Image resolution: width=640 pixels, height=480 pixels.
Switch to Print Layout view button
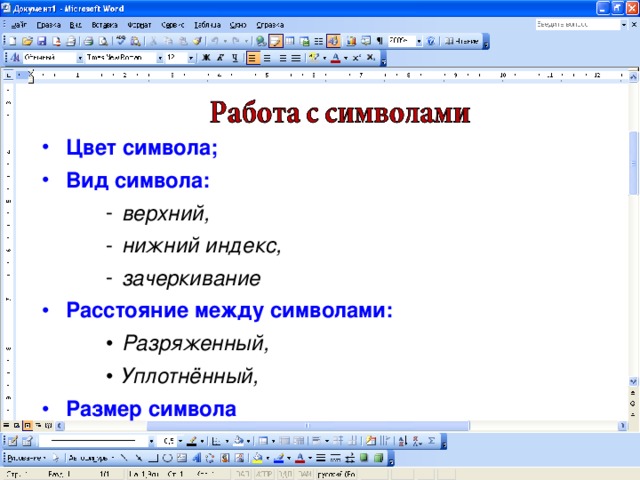coord(27,426)
